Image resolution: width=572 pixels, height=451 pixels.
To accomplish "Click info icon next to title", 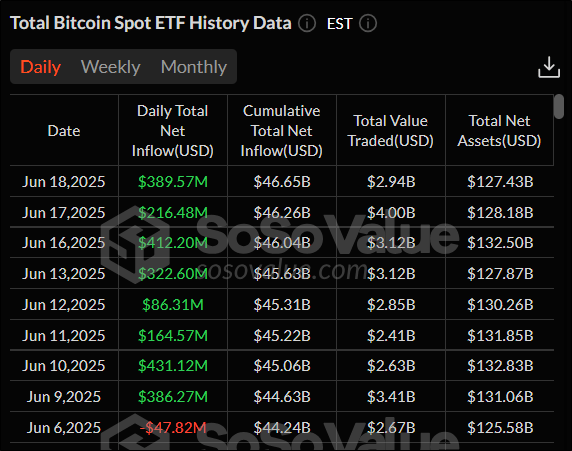I will click(307, 24).
